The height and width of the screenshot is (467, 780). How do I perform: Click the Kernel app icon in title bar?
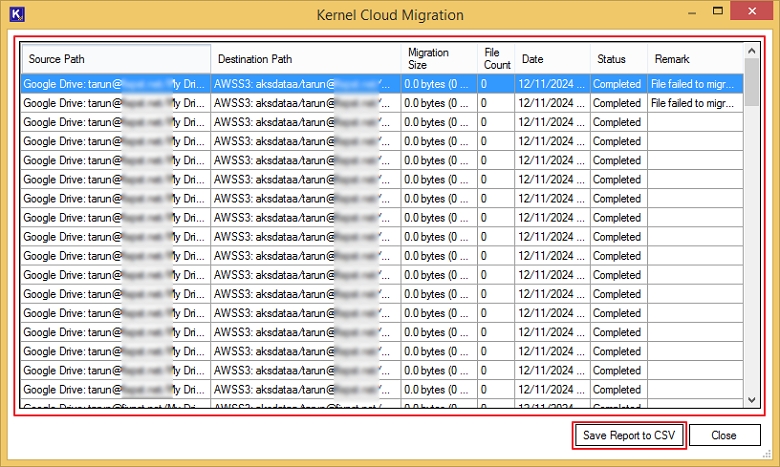click(17, 14)
